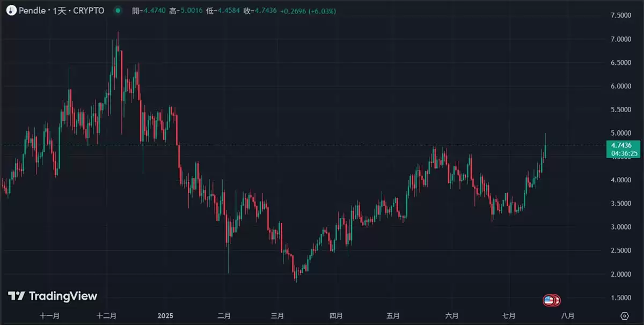Click the latest green candlestick near 5.0000
644x325 pixels.
point(545,151)
